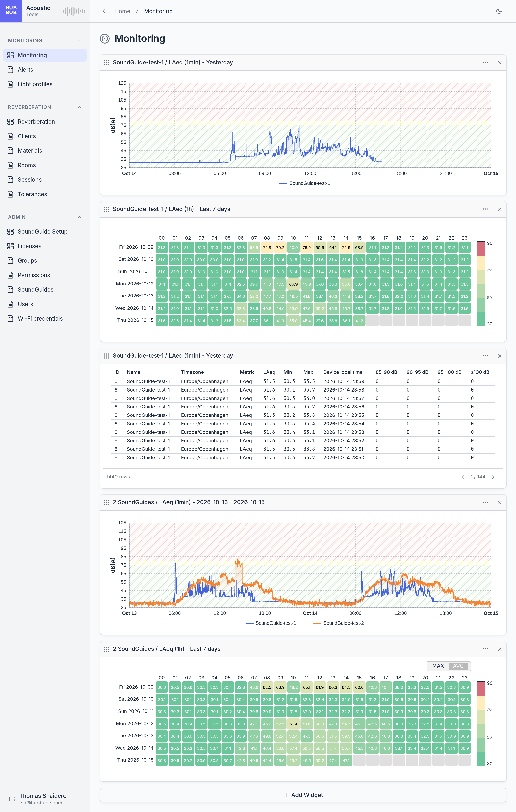516x812 pixels.
Task: Go to Reverberation dashboard item
Action: pos(45,122)
